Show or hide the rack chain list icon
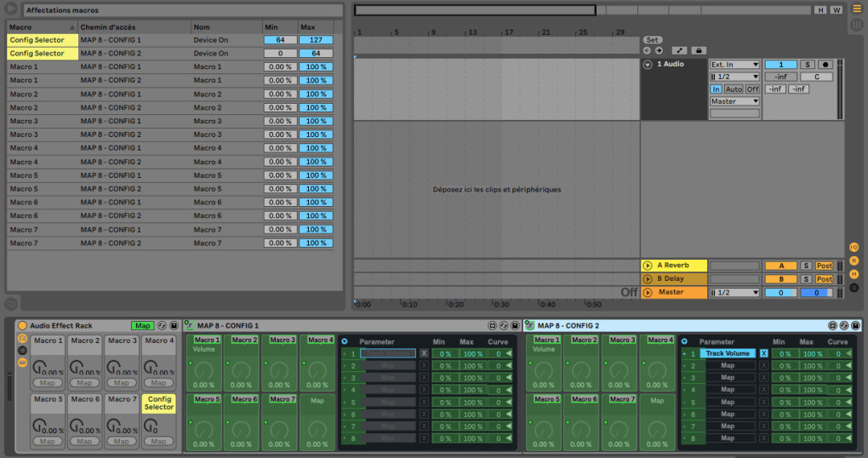This screenshot has height=458, width=868. point(22,351)
